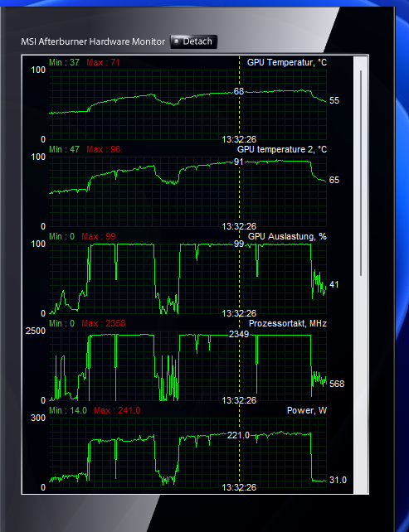This screenshot has width=409, height=532.
Task: Click the marker value 91 on temperature 2 graph
Action: [x=238, y=162]
